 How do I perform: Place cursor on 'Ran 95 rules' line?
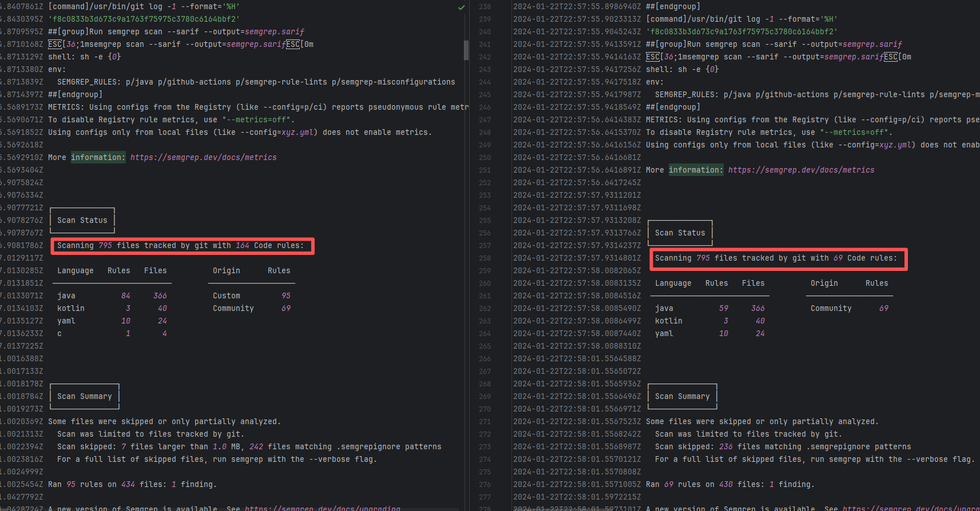click(132, 485)
